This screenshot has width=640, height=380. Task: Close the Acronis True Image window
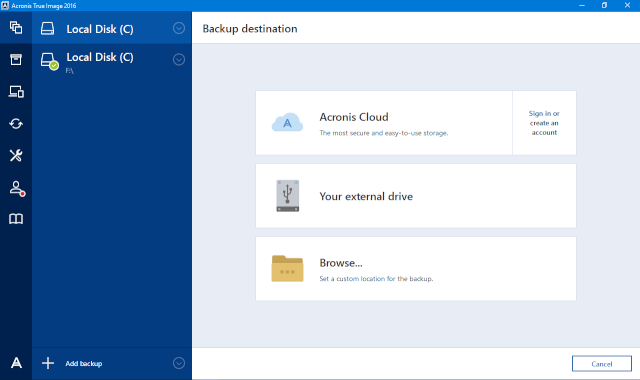point(627,5)
